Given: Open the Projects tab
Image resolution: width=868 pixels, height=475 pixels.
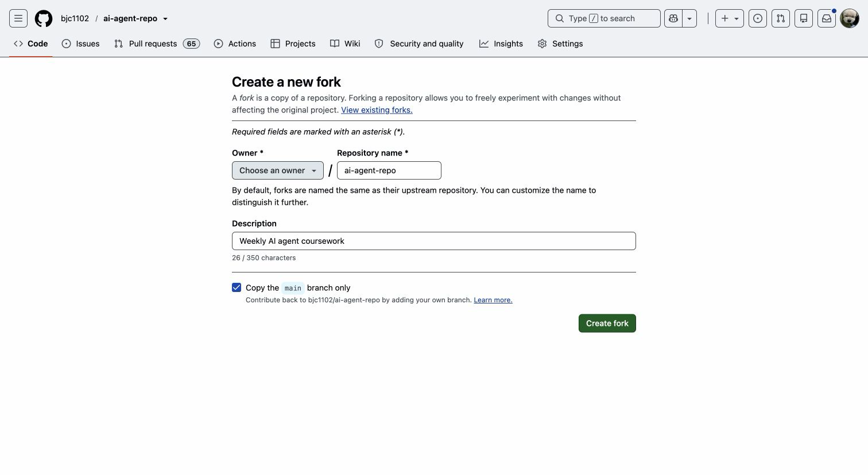Looking at the screenshot, I should click(293, 44).
